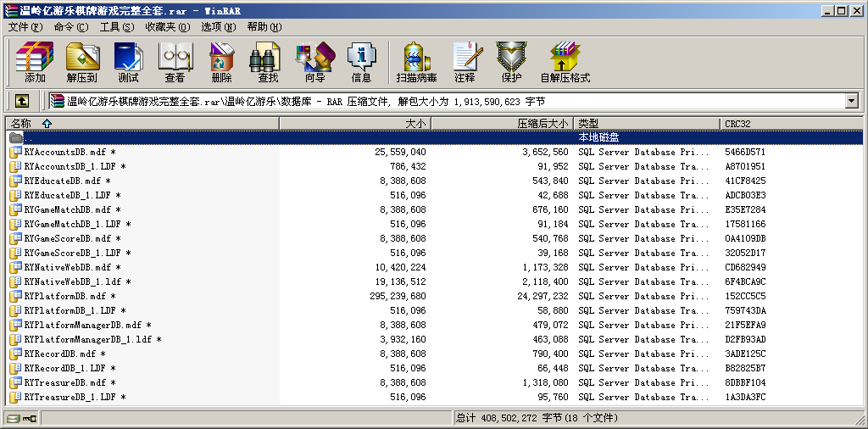Click the Add (添加) toolbar icon
This screenshot has height=429, width=868.
(35, 63)
